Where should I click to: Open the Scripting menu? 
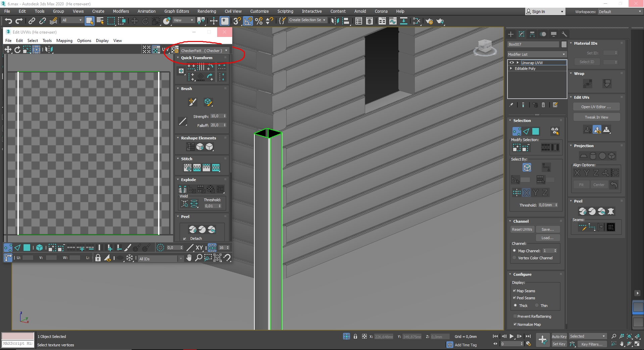[285, 11]
